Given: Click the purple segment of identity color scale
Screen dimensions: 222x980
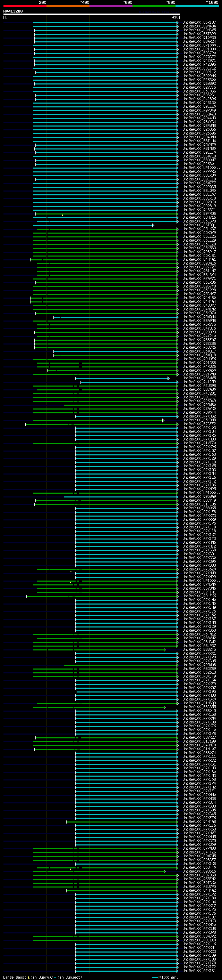Looking at the screenshot, I should [x=111, y=6].
